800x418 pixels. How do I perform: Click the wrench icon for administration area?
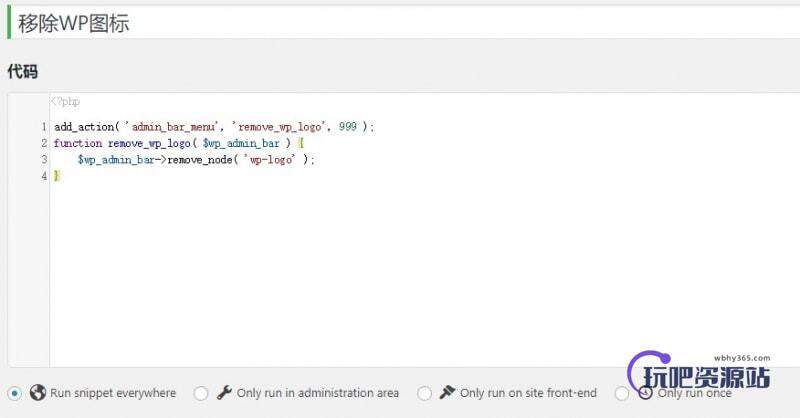pyautogui.click(x=224, y=392)
